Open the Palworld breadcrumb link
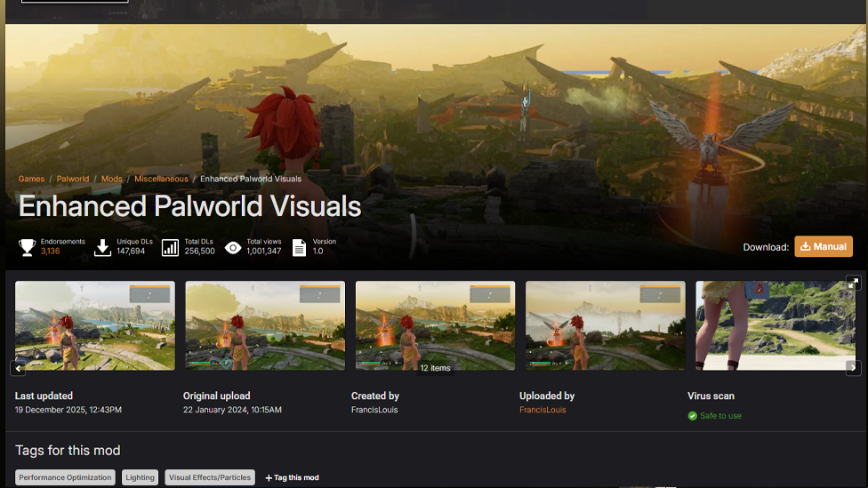The width and height of the screenshot is (868, 488). tap(73, 179)
